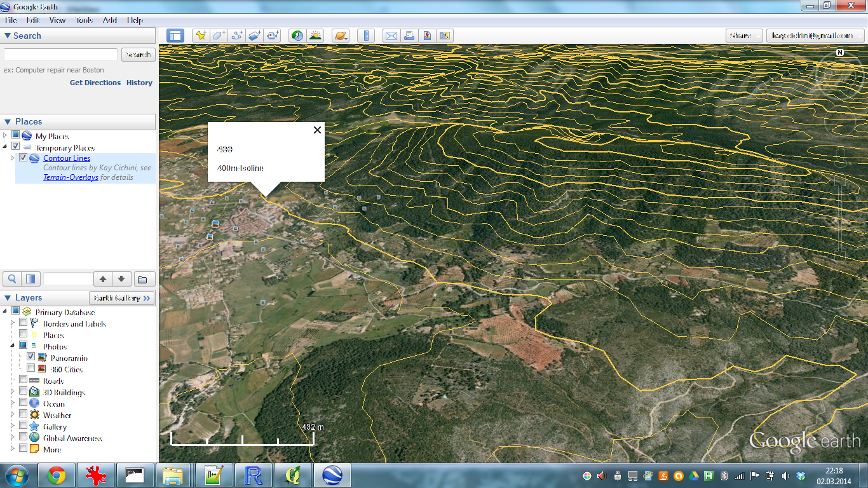The image size is (868, 488).
Task: Expand the My Places tree item
Action: (5, 135)
